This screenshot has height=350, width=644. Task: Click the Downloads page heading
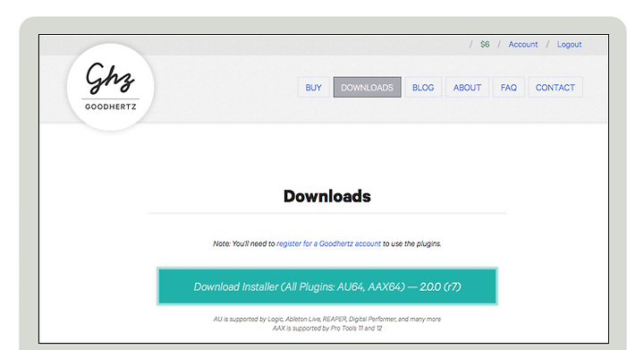point(327,196)
